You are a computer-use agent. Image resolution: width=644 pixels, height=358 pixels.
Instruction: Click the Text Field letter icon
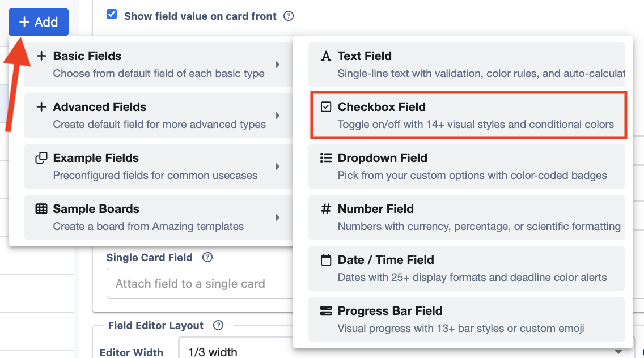coord(325,56)
